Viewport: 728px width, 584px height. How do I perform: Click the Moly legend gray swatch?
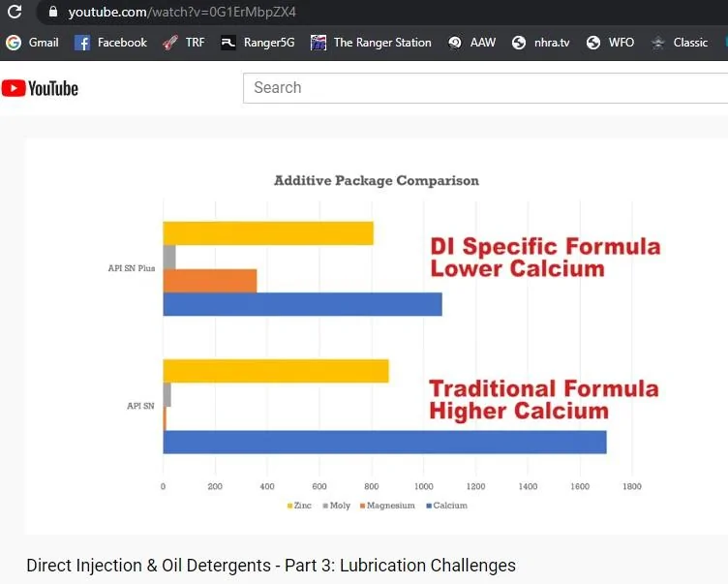coord(325,506)
